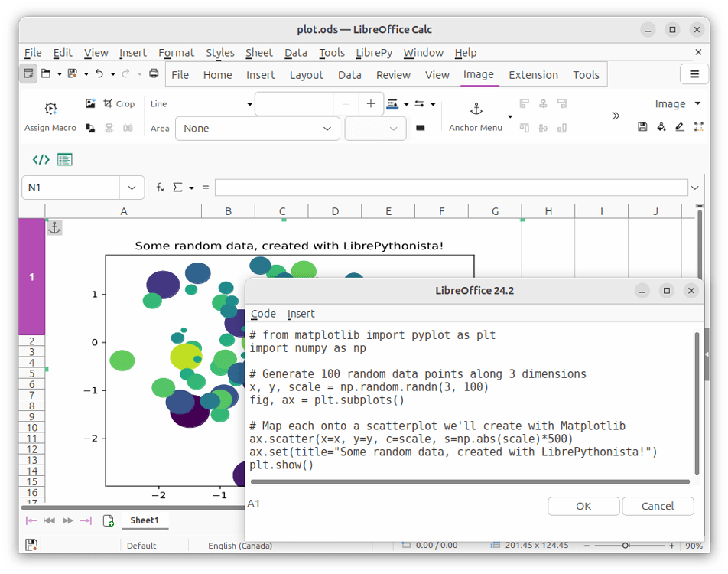This screenshot has width=728, height=574.
Task: Open the Line style dropdown
Action: [x=249, y=103]
